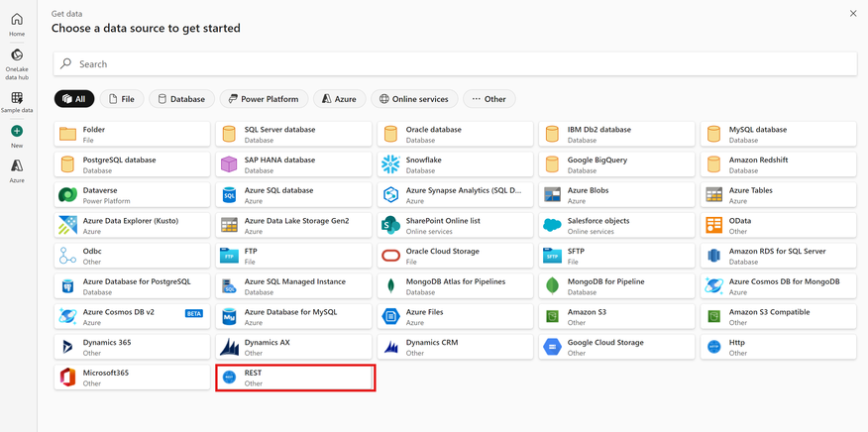Select Oracle database connector
The height and width of the screenshot is (432, 868).
455,134
